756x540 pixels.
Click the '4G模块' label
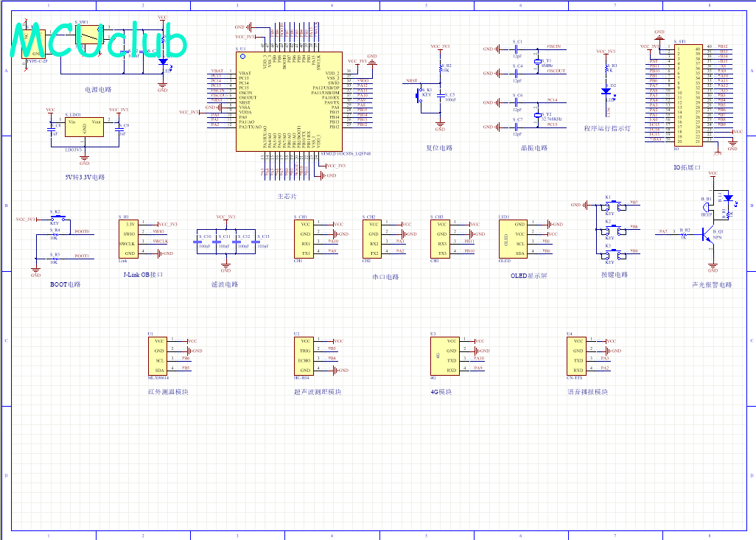click(x=441, y=392)
